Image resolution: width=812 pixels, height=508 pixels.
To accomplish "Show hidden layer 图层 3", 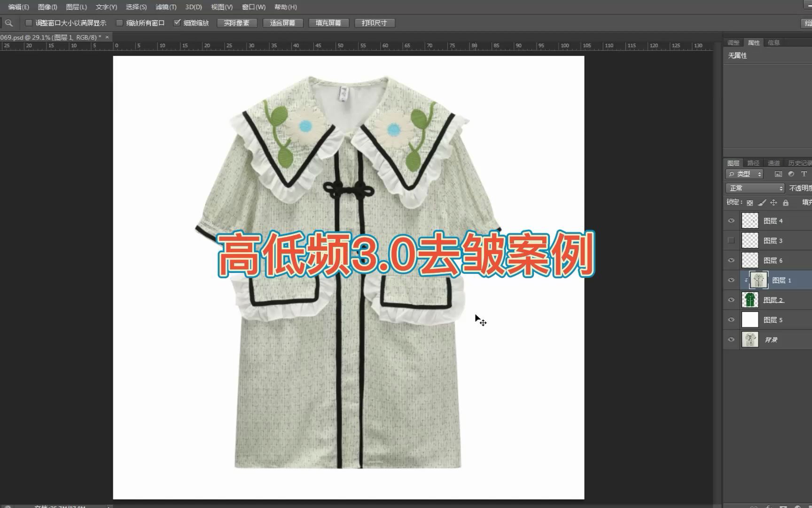I will [731, 239].
